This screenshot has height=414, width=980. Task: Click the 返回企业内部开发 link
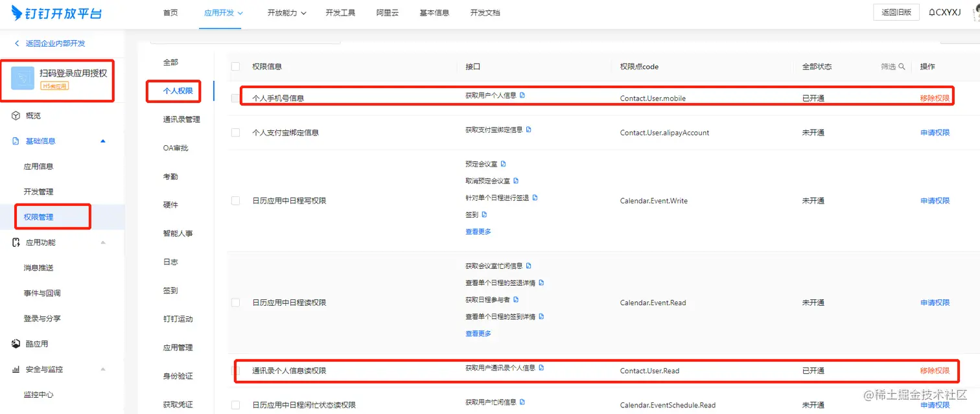56,43
